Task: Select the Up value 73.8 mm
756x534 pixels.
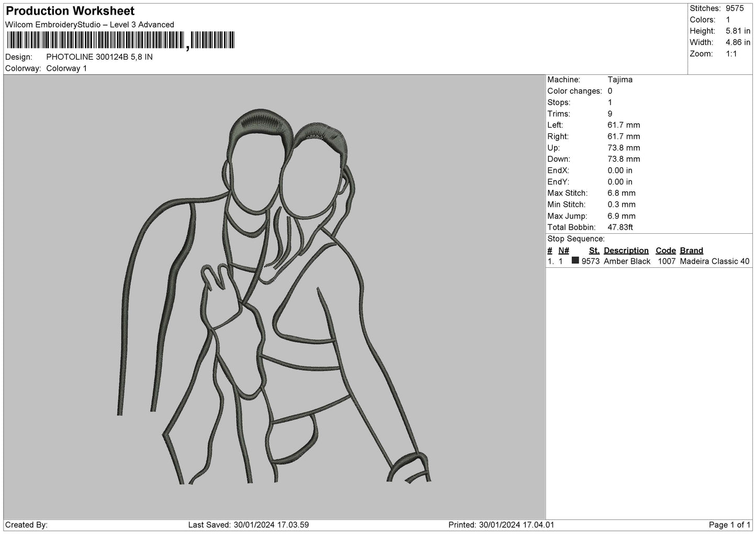Action: (x=624, y=148)
